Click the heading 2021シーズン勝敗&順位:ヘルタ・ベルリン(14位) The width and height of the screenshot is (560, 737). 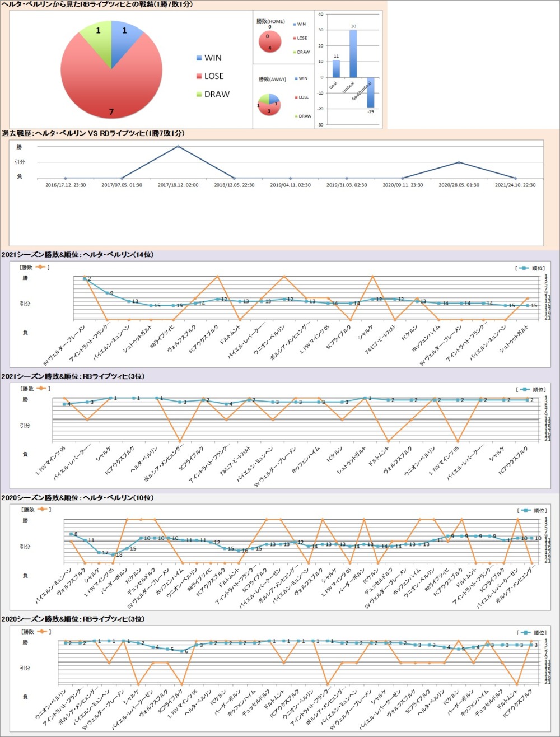pyautogui.click(x=78, y=255)
